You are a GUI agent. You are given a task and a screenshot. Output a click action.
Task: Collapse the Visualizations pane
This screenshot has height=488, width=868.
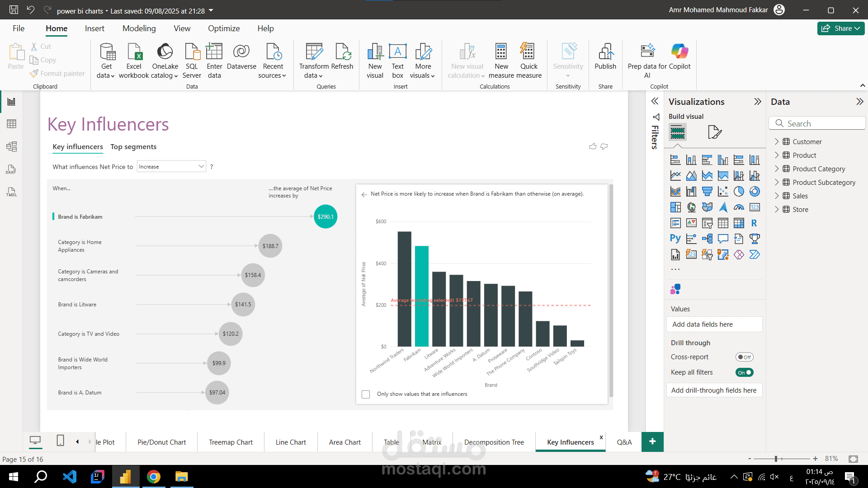pos(758,102)
